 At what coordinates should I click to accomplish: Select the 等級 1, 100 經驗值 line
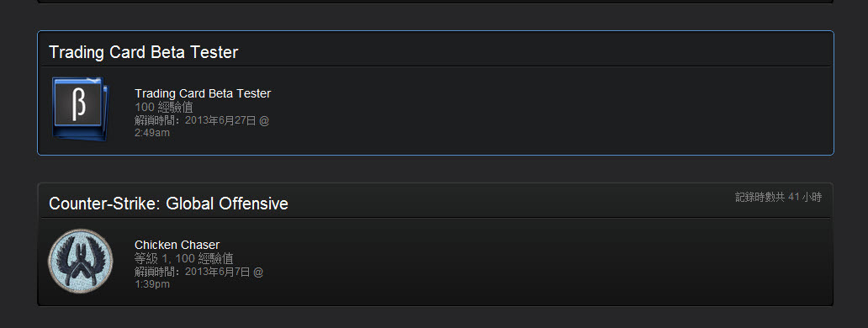pos(184,258)
